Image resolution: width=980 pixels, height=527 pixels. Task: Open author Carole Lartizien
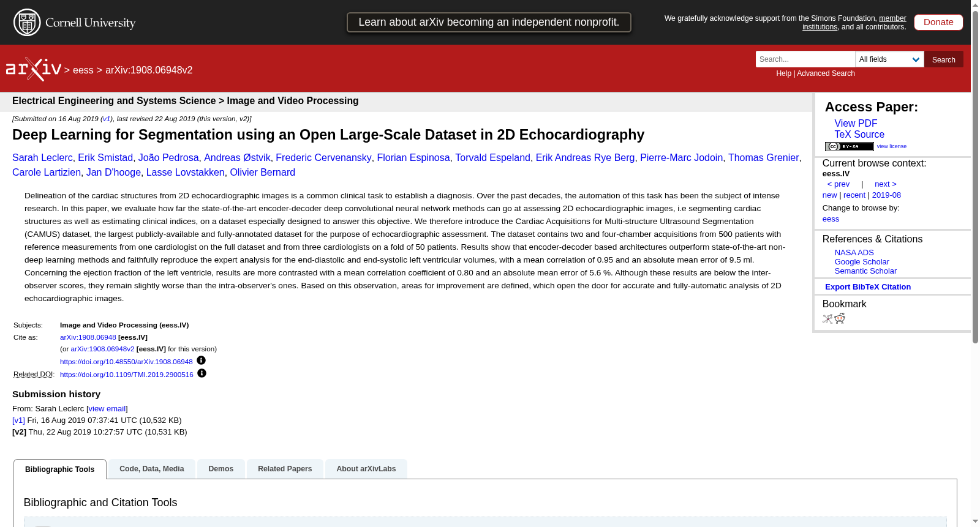pyautogui.click(x=47, y=173)
